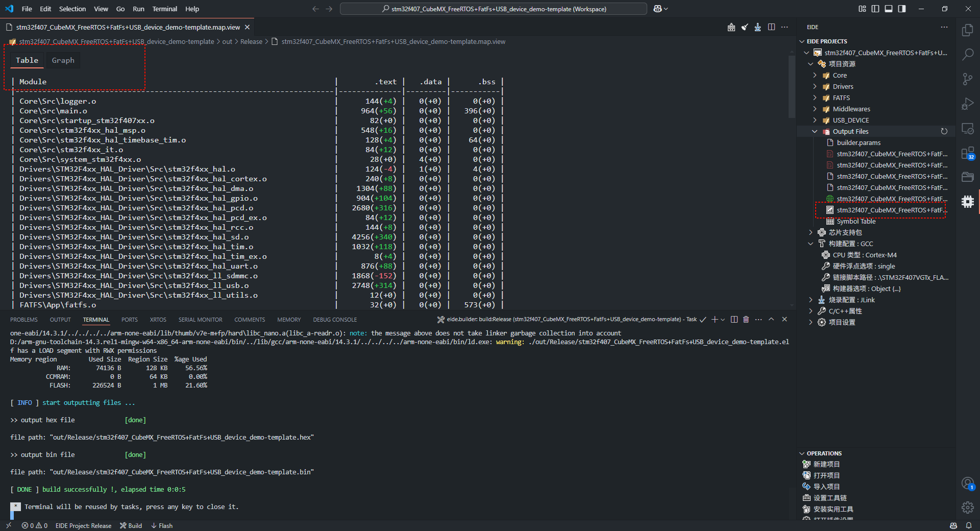Split the terminal panel
The width and height of the screenshot is (980, 531).
734,320
